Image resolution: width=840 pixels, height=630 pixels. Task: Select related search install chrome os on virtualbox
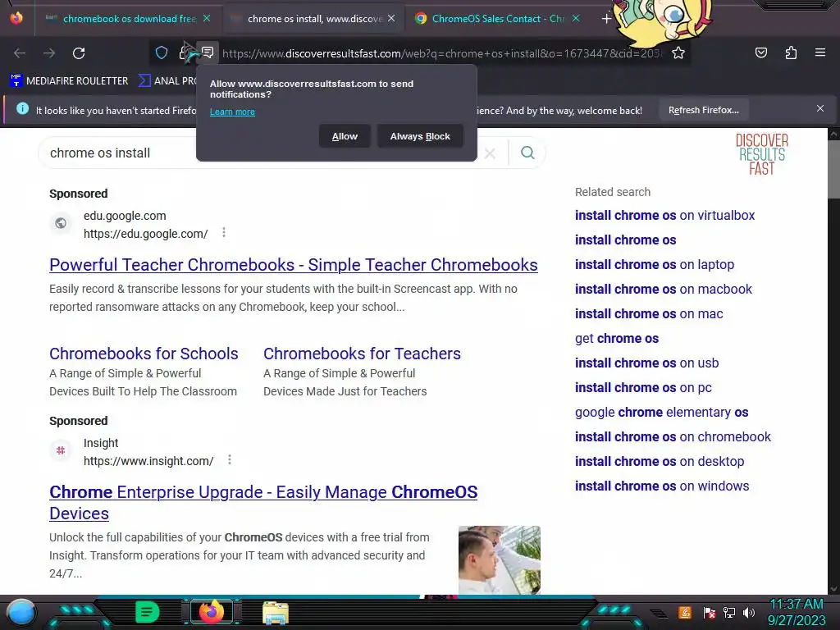coord(664,216)
